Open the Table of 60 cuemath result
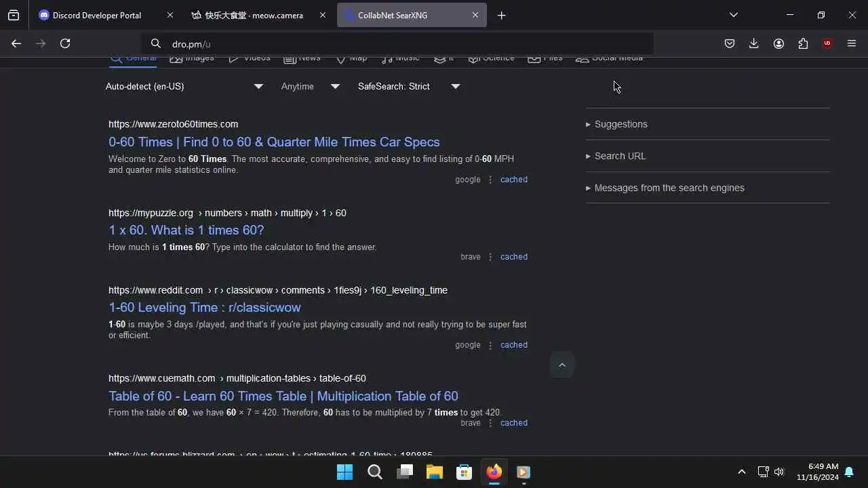The height and width of the screenshot is (488, 868). (283, 396)
